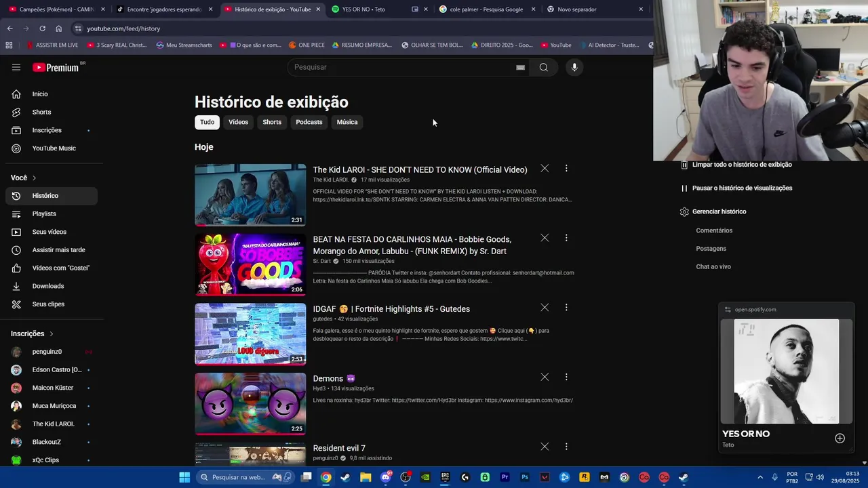This screenshot has height=488, width=868.
Task: Open more options for IDGAF Fortnite video
Action: [x=566, y=308]
